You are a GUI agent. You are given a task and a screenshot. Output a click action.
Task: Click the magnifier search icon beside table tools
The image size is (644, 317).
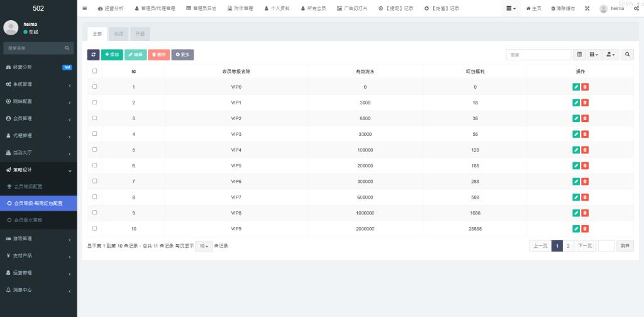[x=628, y=55]
